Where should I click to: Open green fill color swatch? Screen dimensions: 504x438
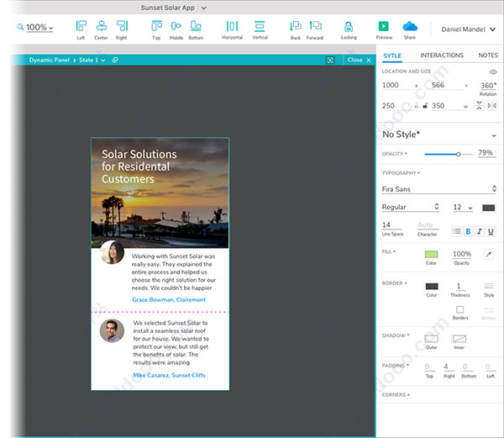point(431,255)
